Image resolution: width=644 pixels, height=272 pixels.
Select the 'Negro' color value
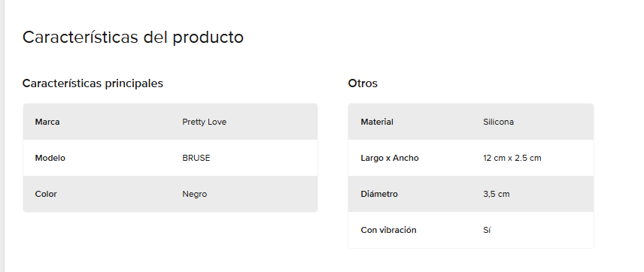(x=194, y=194)
